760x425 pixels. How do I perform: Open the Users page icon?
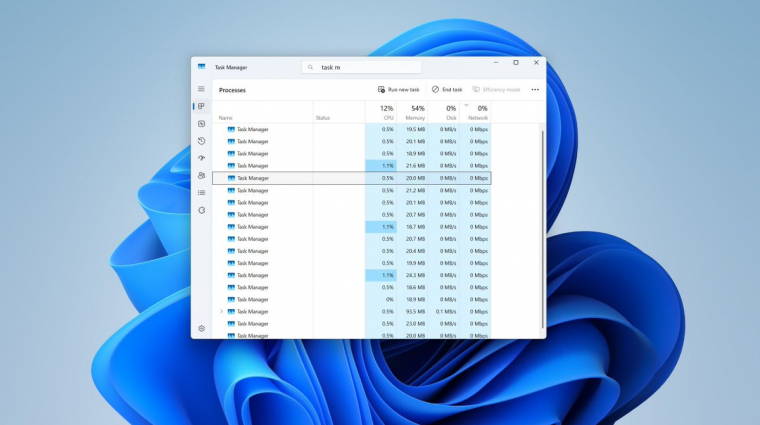pyautogui.click(x=201, y=176)
